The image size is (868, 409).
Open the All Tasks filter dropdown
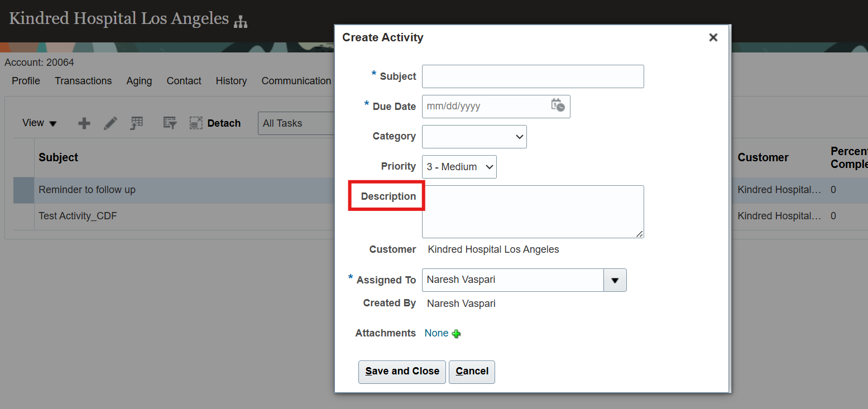tap(296, 123)
